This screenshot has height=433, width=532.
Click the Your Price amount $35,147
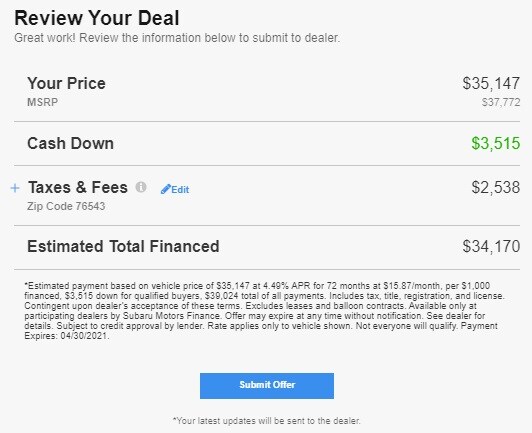pyautogui.click(x=491, y=83)
